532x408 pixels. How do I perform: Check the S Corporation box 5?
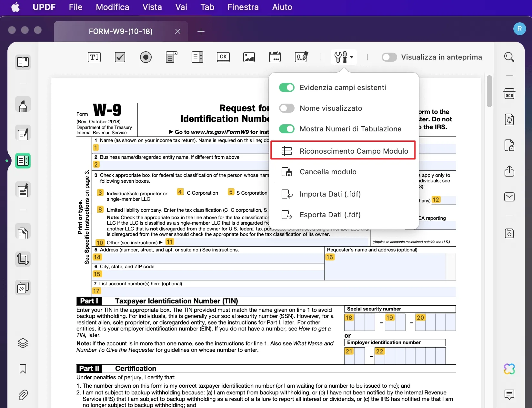pos(231,192)
